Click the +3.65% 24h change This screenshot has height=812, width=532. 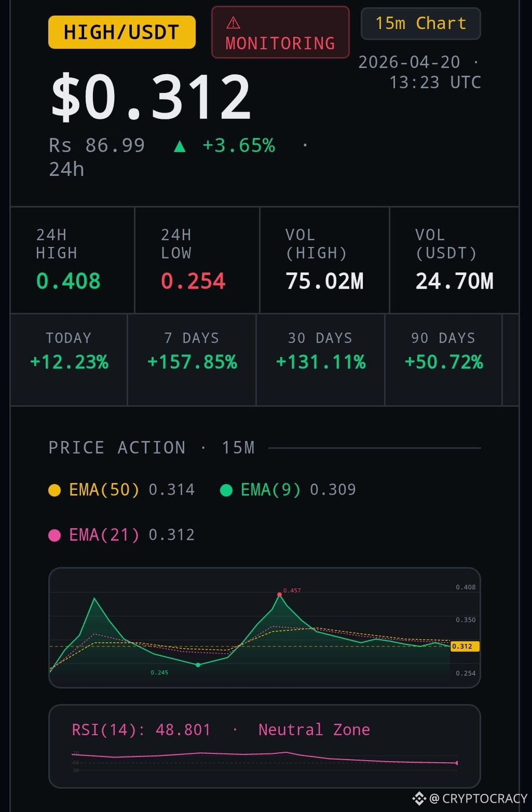(x=239, y=145)
